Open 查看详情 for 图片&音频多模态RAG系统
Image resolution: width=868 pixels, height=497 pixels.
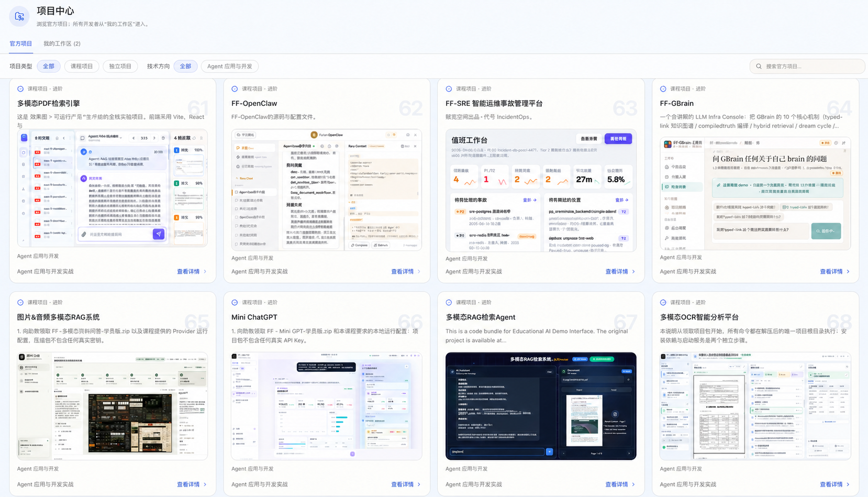pos(192,484)
